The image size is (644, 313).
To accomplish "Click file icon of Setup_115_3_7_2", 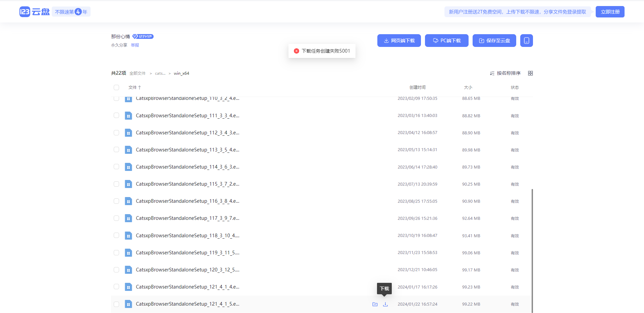I will tap(128, 184).
